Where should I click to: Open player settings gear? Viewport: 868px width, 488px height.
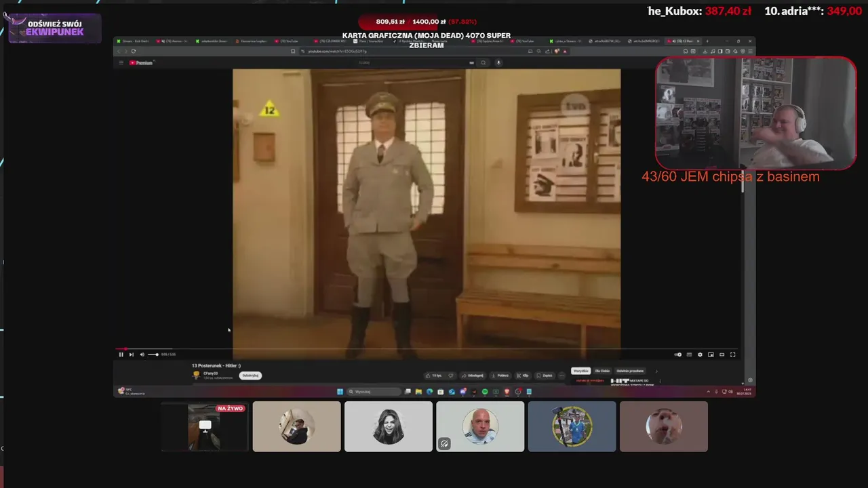pyautogui.click(x=700, y=354)
